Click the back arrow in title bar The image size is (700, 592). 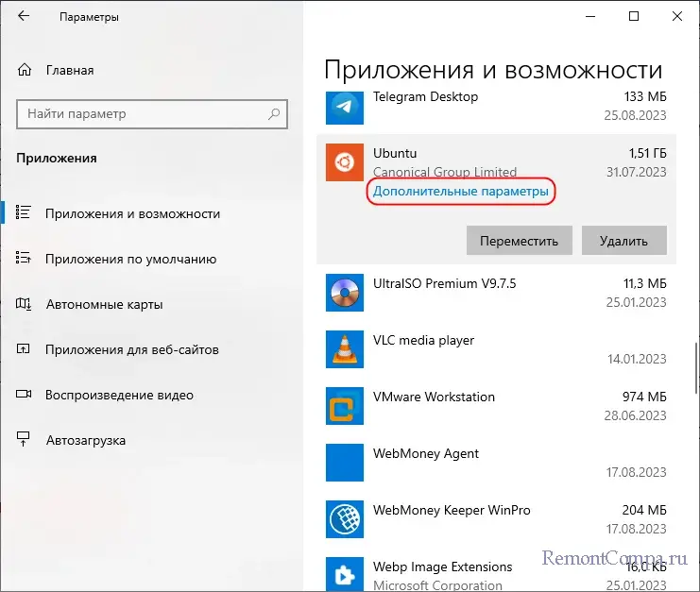[25, 17]
